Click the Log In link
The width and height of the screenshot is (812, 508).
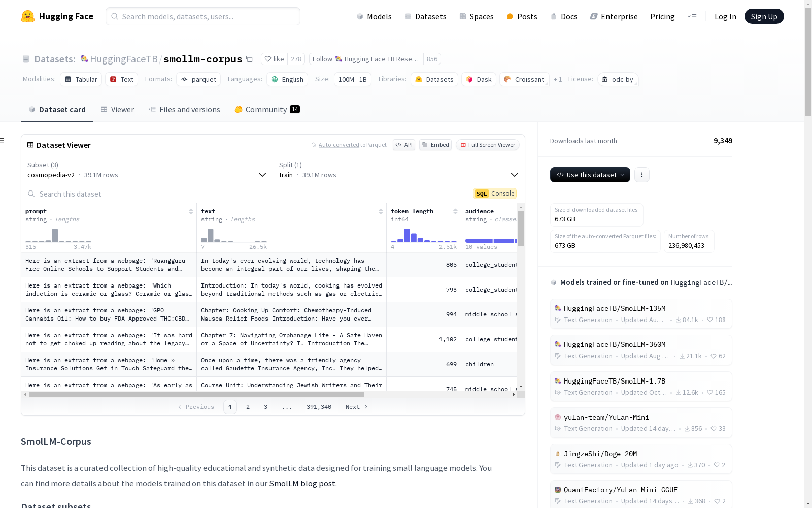coord(725,16)
